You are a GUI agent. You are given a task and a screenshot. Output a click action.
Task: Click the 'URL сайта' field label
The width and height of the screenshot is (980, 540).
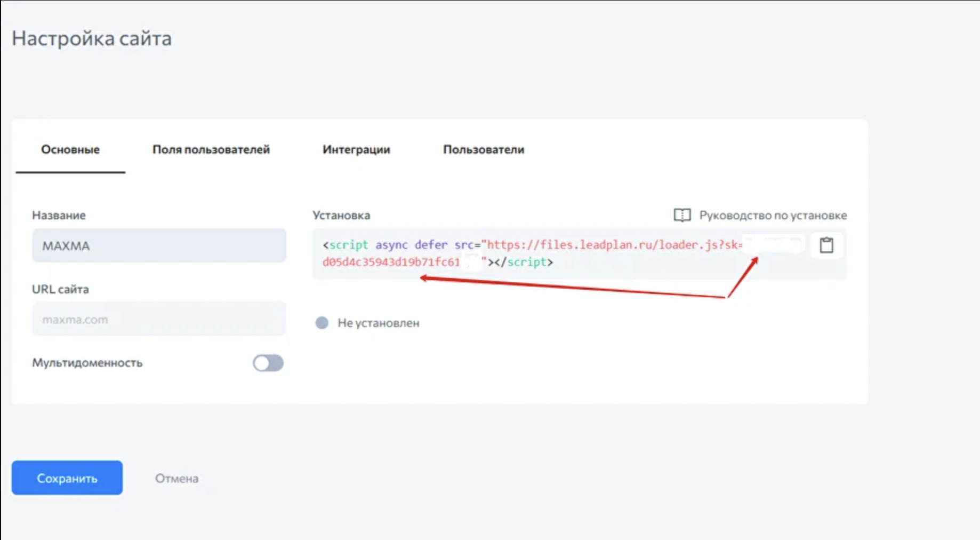click(60, 289)
